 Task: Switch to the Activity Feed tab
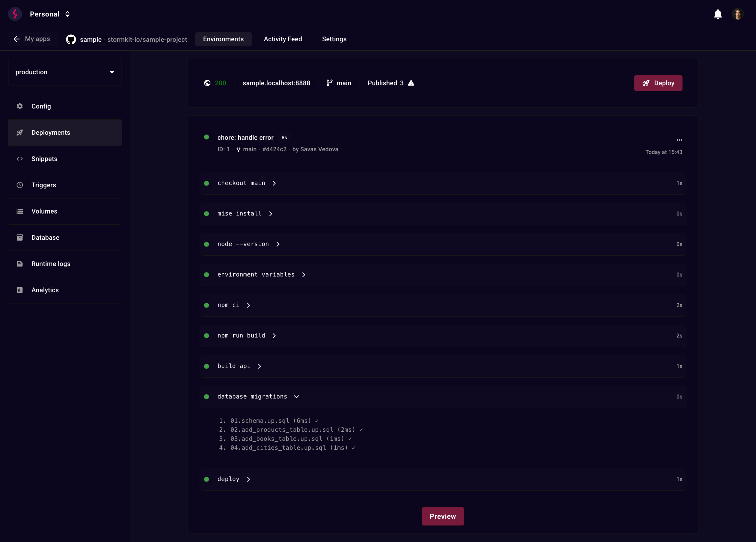(x=283, y=39)
